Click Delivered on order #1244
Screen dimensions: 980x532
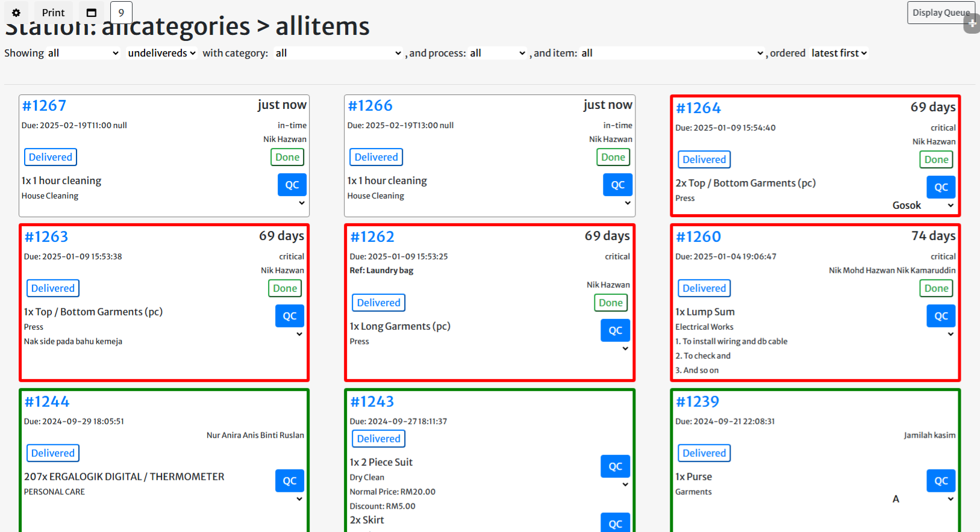click(x=53, y=453)
